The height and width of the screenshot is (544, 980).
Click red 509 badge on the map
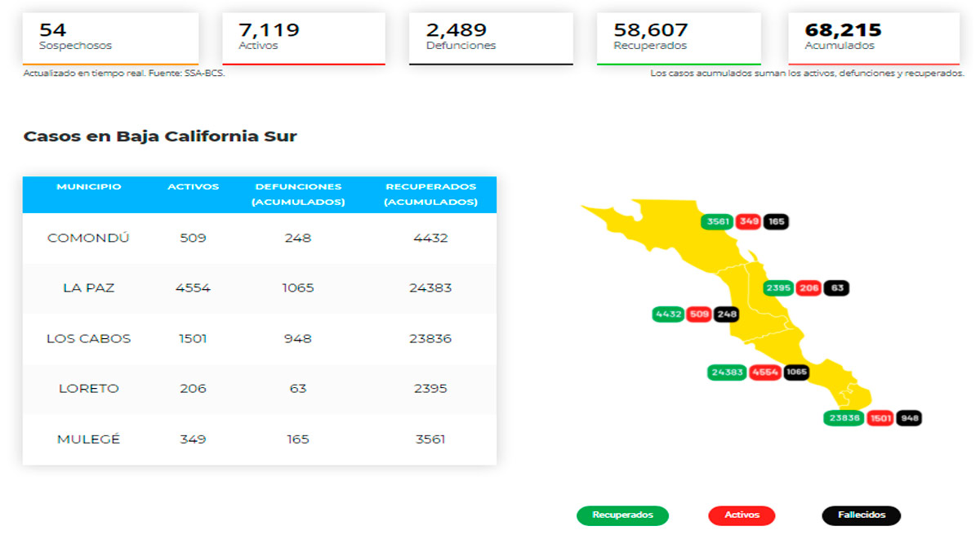pos(699,314)
